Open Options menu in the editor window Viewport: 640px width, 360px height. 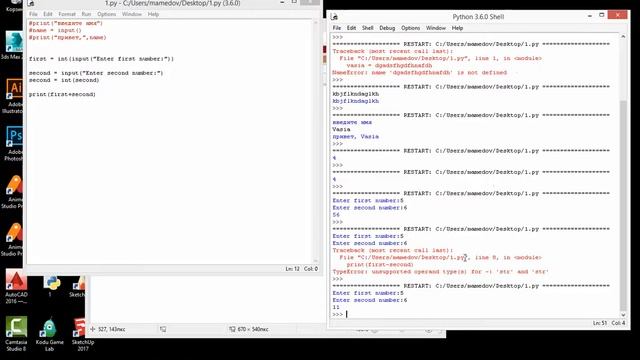[107, 14]
